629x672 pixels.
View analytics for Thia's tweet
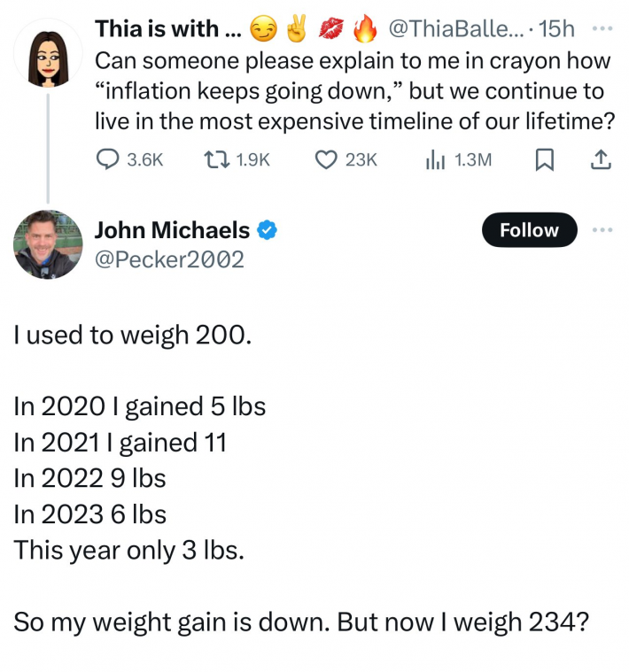coord(435,159)
